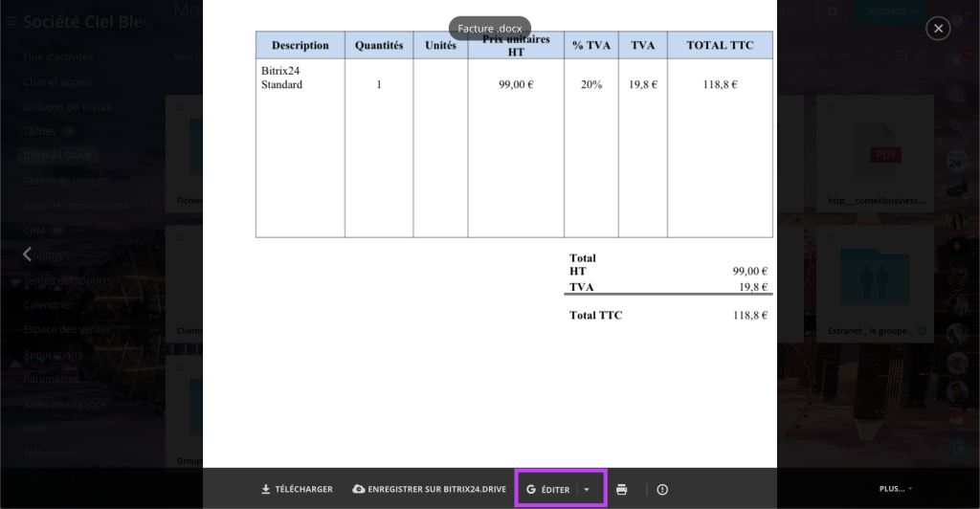Select the PDF file thumbnail in background

[x=884, y=155]
